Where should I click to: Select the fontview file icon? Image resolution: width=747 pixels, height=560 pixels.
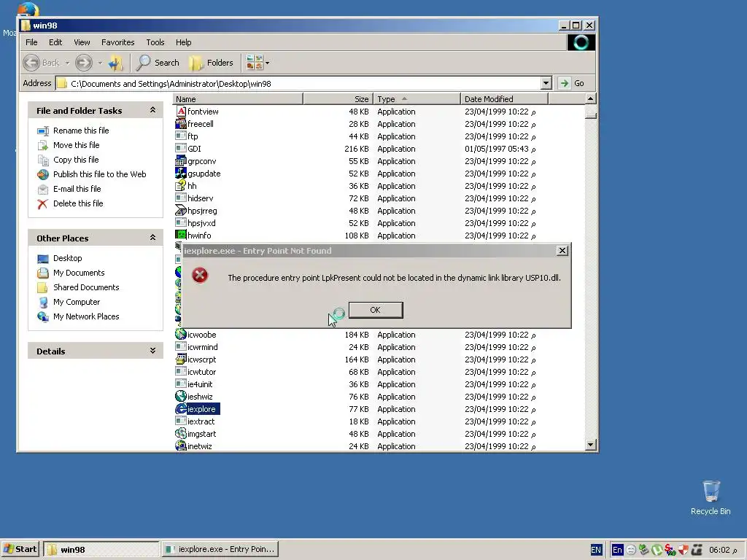pyautogui.click(x=181, y=112)
